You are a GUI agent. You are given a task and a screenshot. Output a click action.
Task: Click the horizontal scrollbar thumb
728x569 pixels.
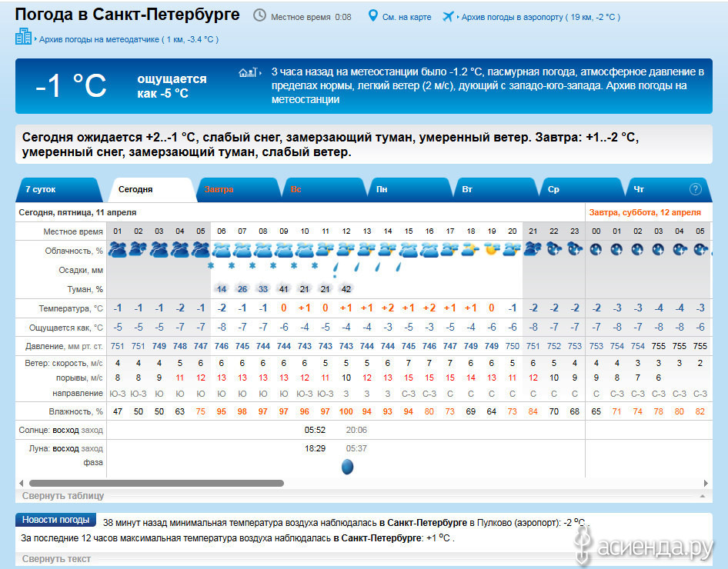156,483
